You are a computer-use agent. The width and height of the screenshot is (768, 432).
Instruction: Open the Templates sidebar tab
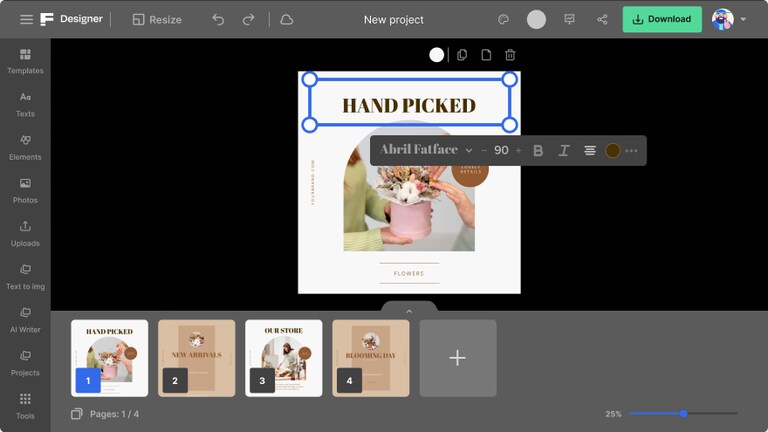point(25,61)
